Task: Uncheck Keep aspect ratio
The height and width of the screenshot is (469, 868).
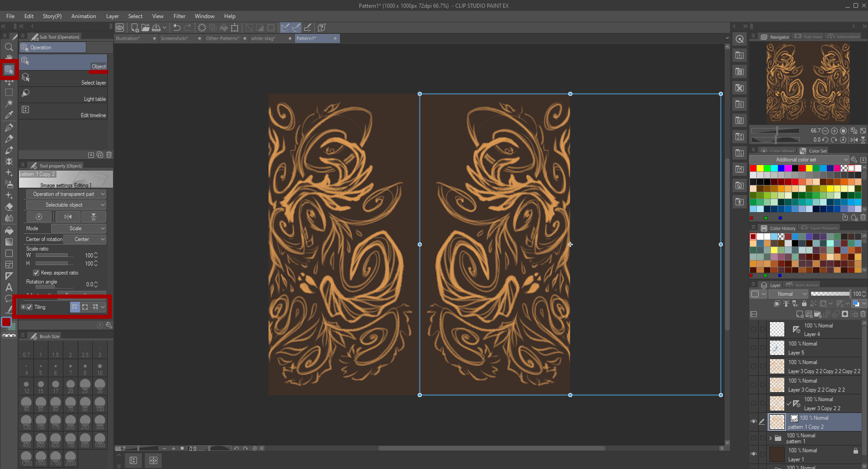Action: coord(36,273)
